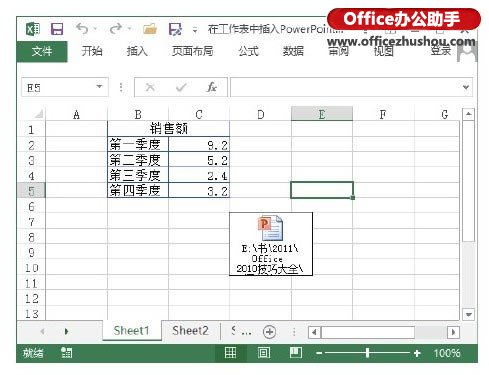Select column E header
The height and width of the screenshot is (375, 489).
(322, 114)
